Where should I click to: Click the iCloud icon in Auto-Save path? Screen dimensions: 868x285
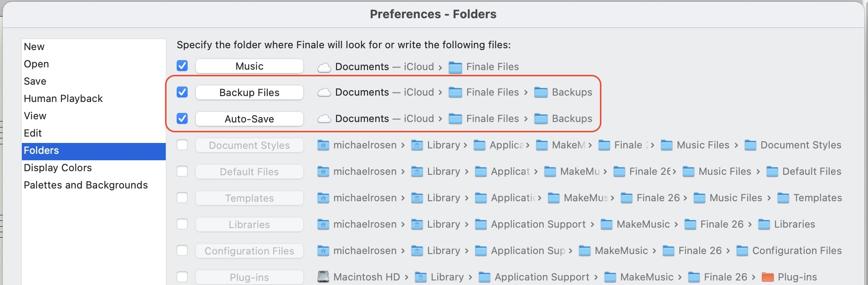click(x=324, y=119)
